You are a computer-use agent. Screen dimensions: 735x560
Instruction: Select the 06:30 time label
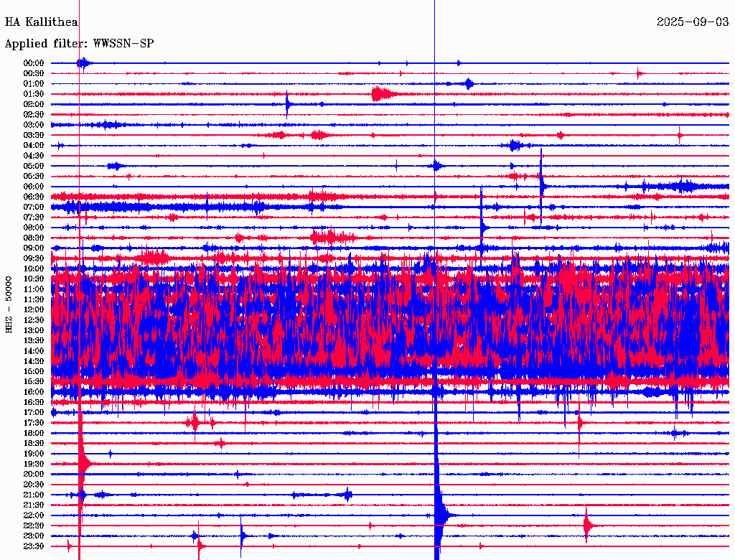pos(34,197)
